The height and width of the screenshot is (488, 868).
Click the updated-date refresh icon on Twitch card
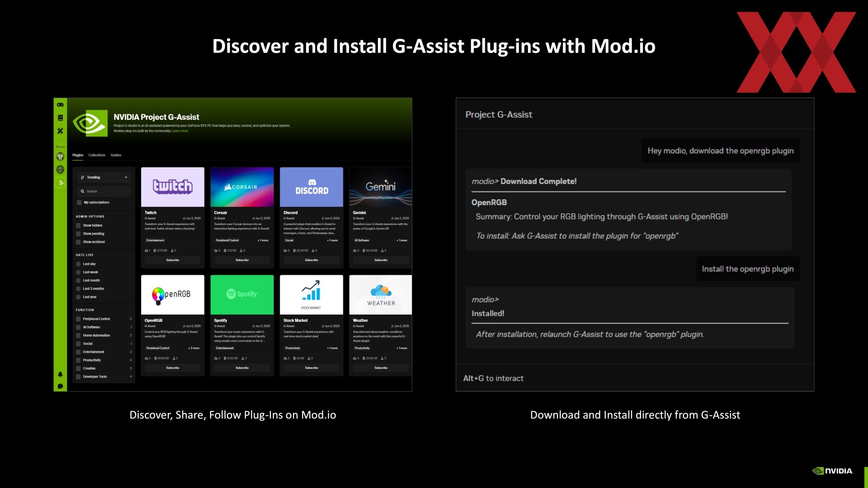[184, 218]
